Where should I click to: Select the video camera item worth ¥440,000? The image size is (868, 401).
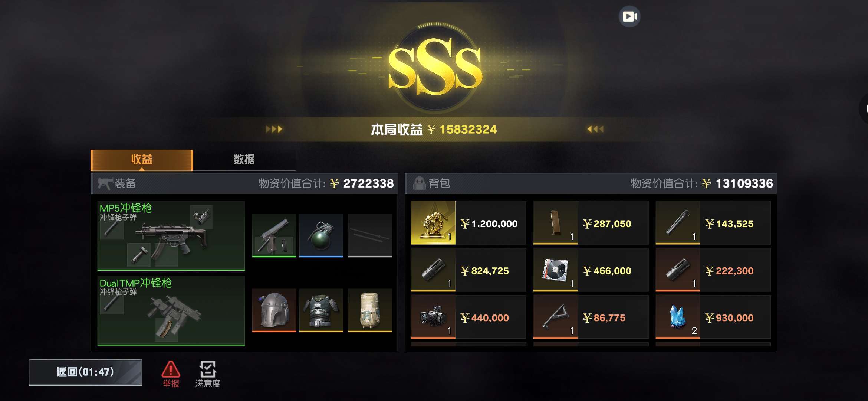pos(468,317)
